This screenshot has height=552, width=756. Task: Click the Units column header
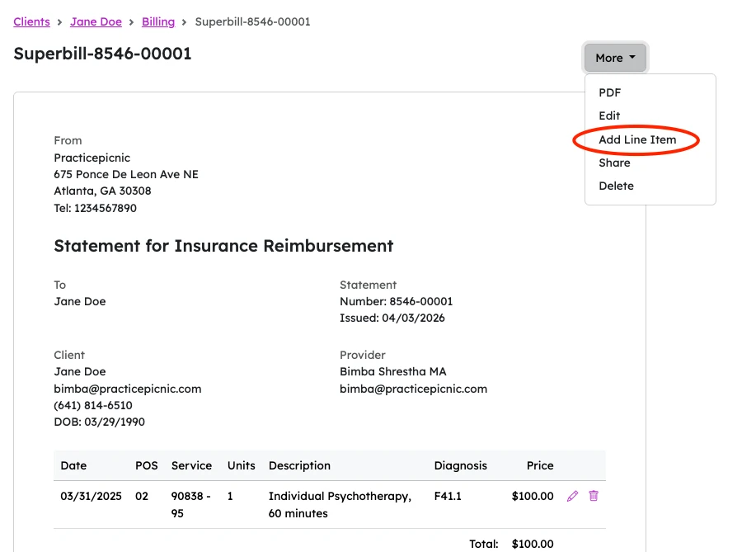[x=242, y=465]
